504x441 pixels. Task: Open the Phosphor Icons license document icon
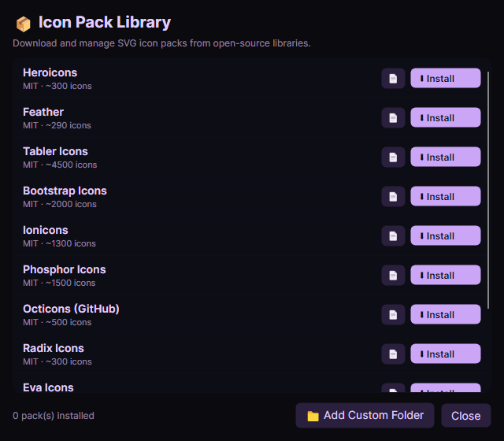(393, 275)
